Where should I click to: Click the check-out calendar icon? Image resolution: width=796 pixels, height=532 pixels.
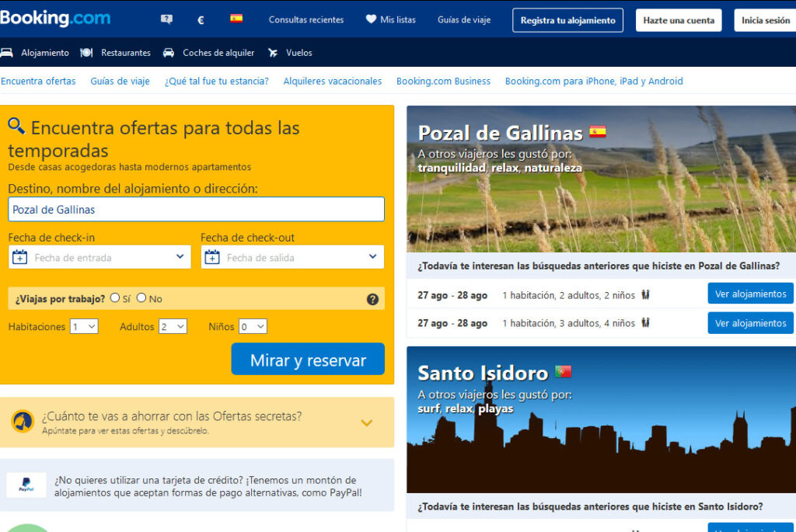coord(212,257)
